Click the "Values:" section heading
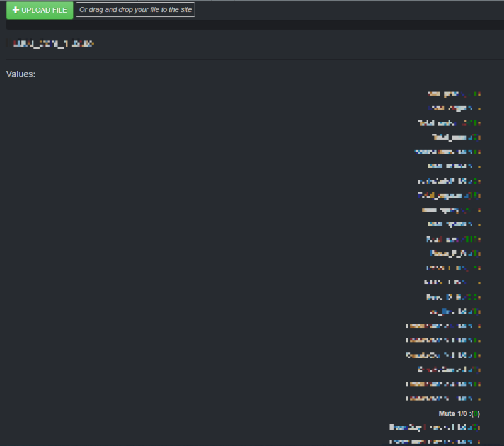The image size is (504, 446). point(21,74)
